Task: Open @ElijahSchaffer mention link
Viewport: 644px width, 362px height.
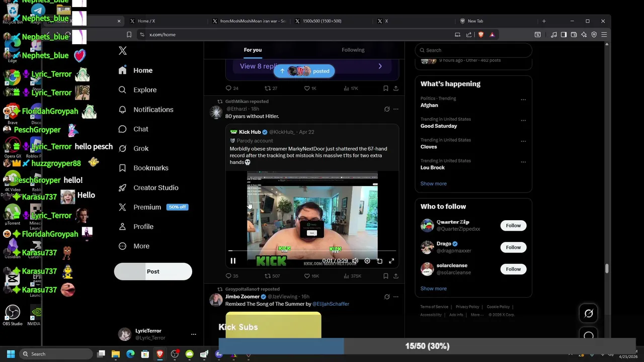Action: (331, 304)
